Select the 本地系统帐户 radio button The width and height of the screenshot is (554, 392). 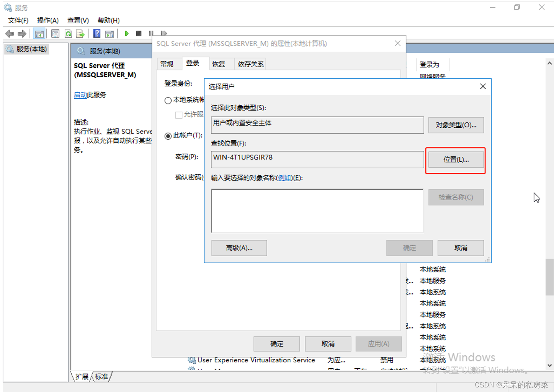tap(168, 100)
